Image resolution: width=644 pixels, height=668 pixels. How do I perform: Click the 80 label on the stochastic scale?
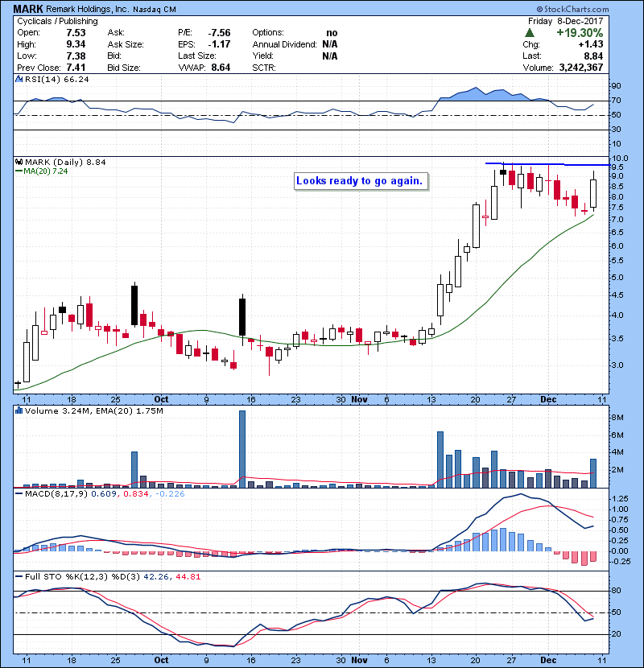(616, 591)
